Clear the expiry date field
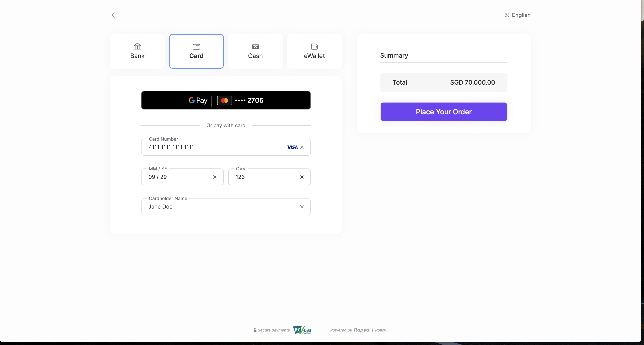Viewport: 644px width, 345px height. (x=215, y=177)
